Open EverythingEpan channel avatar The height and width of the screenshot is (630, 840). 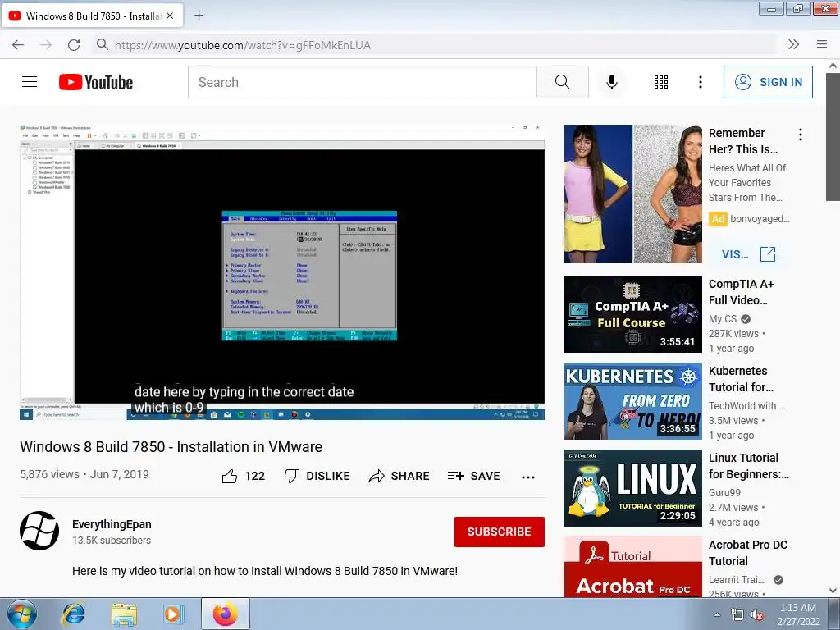click(39, 531)
